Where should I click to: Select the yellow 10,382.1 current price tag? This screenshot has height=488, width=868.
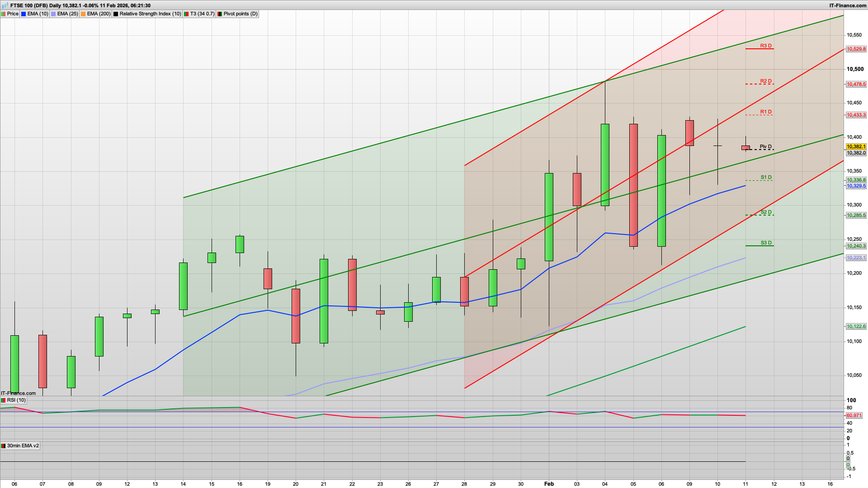(x=856, y=147)
